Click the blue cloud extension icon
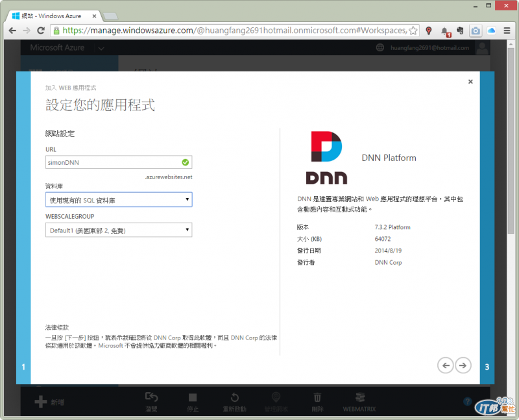 pos(491,31)
